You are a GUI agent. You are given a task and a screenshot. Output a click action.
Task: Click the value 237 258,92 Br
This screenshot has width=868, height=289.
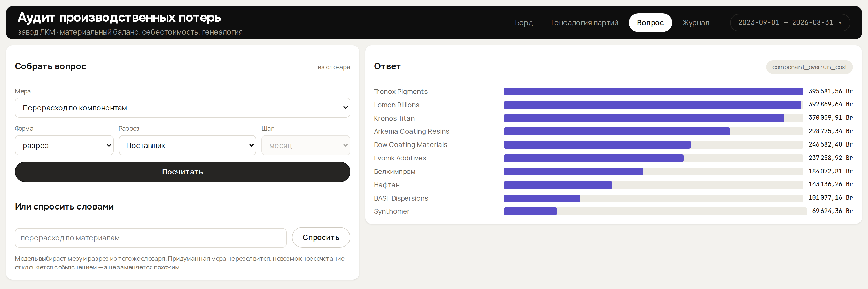[x=831, y=158]
